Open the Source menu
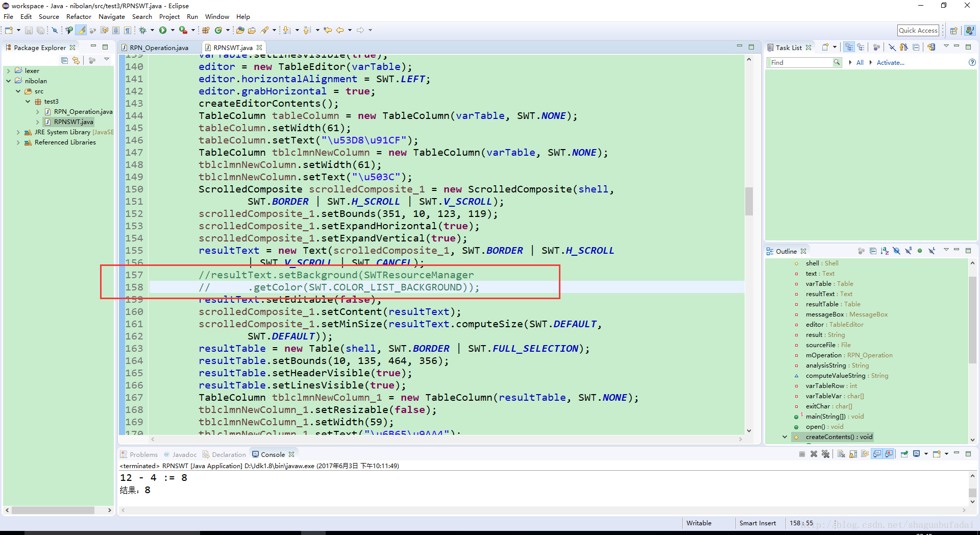 click(x=48, y=16)
